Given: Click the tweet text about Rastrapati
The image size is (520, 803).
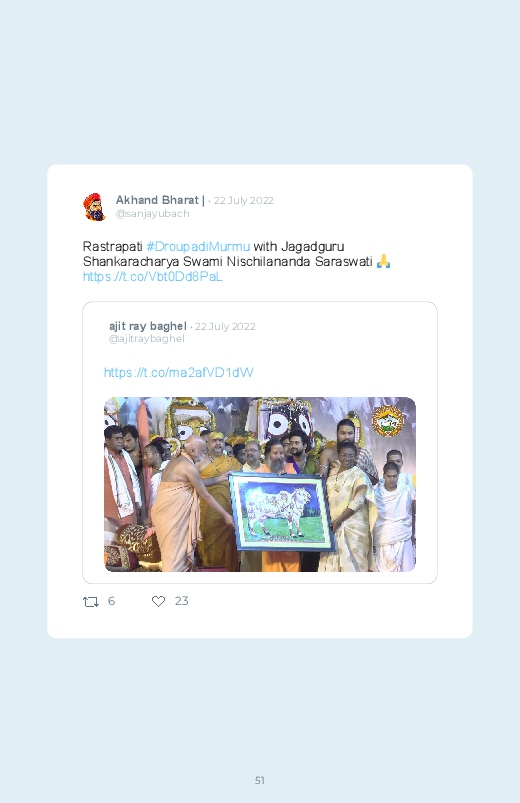Looking at the screenshot, I should pyautogui.click(x=236, y=254).
